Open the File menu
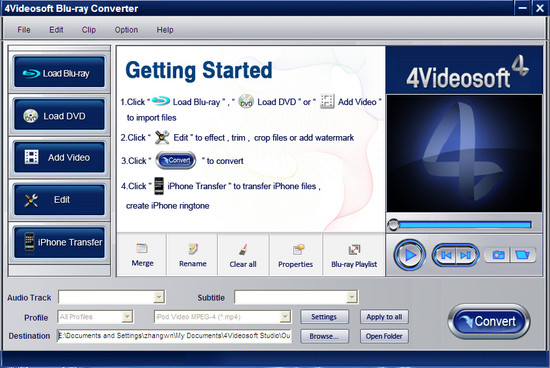This screenshot has height=368, width=550. [24, 30]
